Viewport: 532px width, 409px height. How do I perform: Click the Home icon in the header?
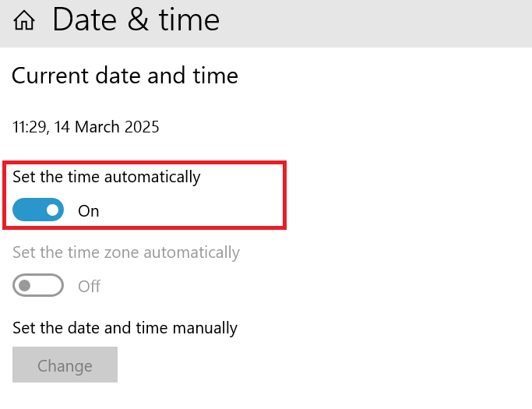point(24,21)
